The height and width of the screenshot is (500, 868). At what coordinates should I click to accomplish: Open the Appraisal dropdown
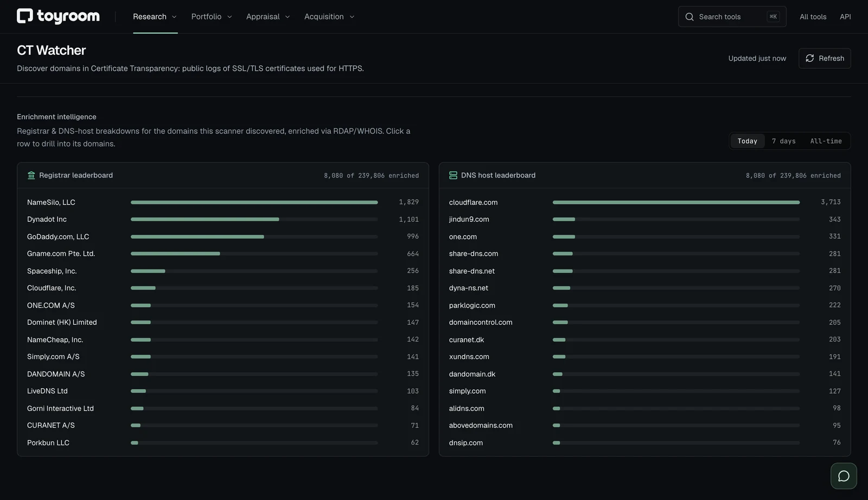tap(268, 17)
